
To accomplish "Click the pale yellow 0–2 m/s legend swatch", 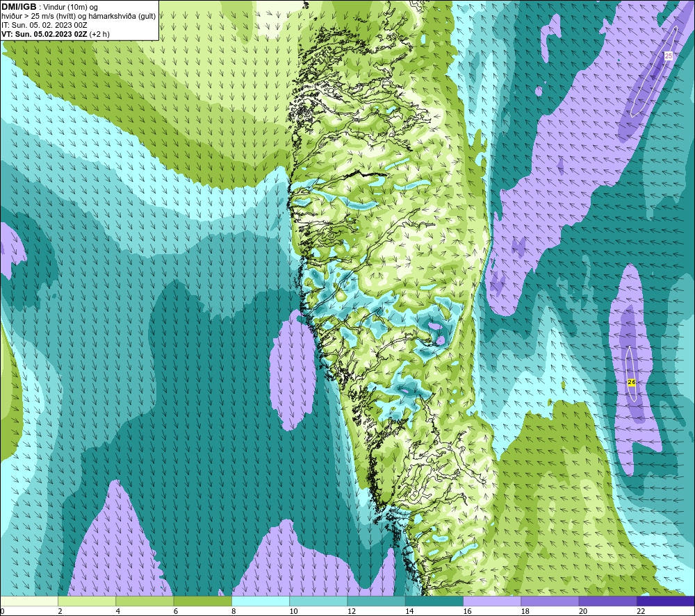I will pyautogui.click(x=28, y=601).
